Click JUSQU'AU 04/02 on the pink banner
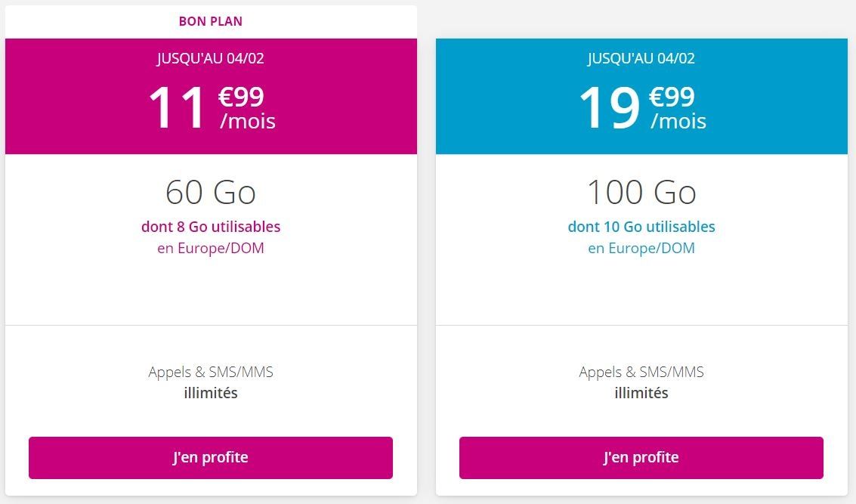Viewport: 856px width, 504px height. pos(211,58)
